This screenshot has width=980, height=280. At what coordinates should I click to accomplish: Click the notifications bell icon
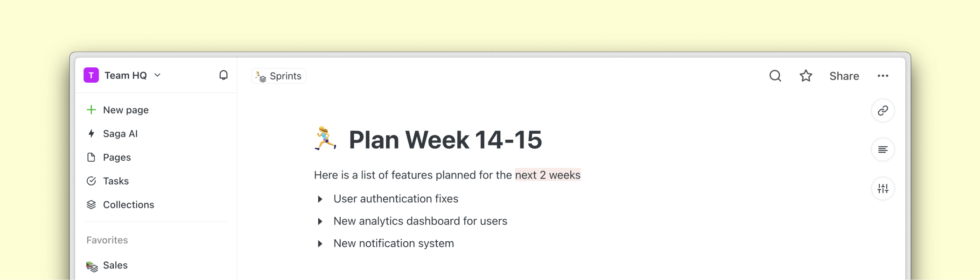[x=224, y=75]
